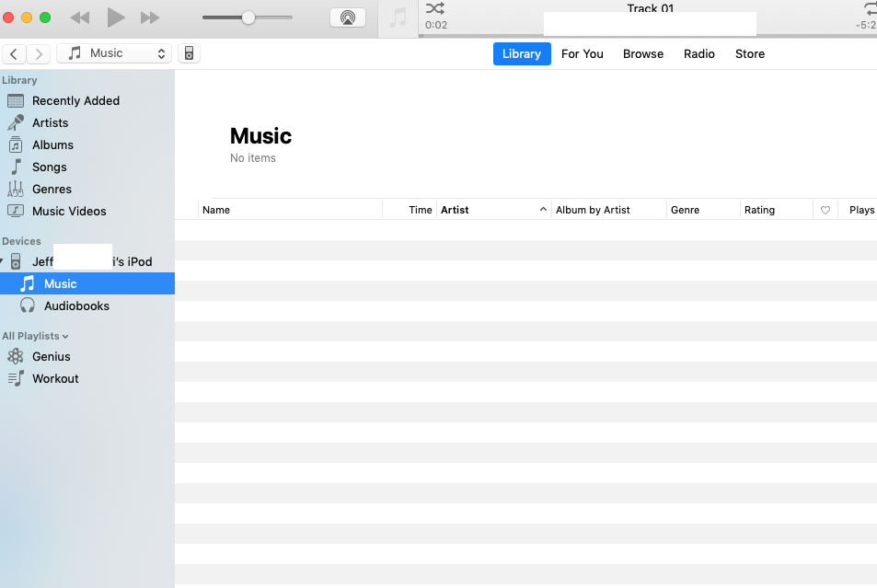
Task: Select Genres in the Library sidebar
Action: (x=87, y=190)
